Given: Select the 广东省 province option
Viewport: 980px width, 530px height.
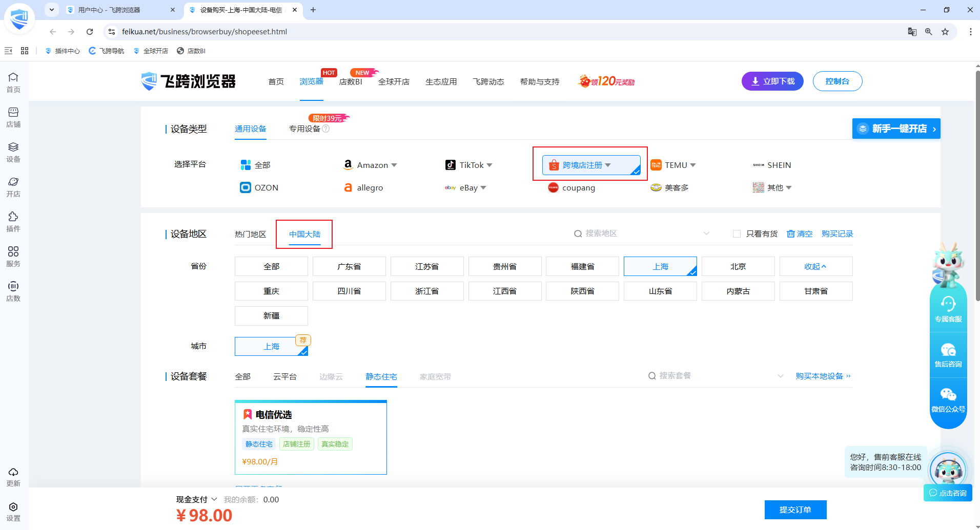Looking at the screenshot, I should point(349,266).
